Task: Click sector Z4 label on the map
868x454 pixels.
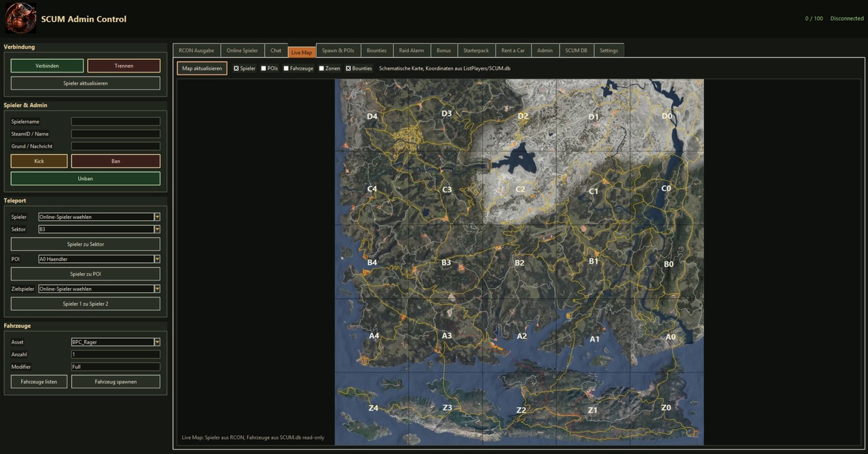Action: [373, 408]
